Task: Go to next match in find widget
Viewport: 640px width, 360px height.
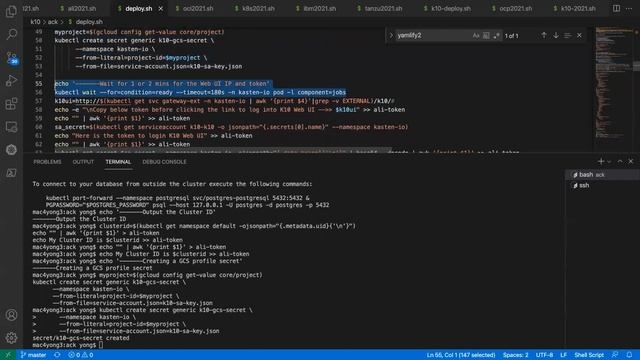Action: 556,36
